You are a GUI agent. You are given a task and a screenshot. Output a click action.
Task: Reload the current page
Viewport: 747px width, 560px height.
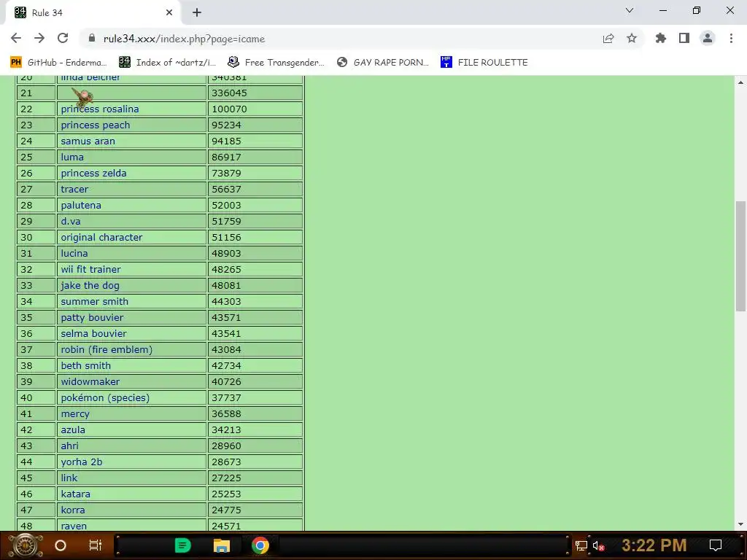click(63, 38)
